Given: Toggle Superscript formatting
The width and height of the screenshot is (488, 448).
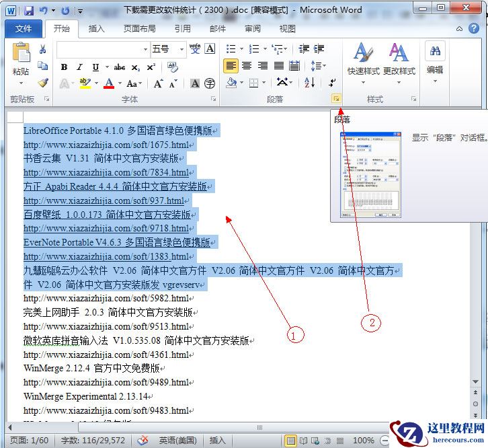Looking at the screenshot, I should pyautogui.click(x=151, y=67).
